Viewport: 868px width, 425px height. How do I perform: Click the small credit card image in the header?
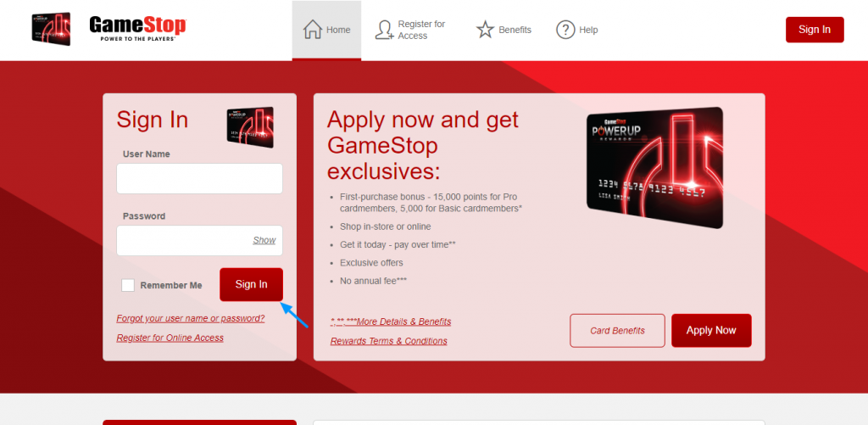(x=51, y=29)
